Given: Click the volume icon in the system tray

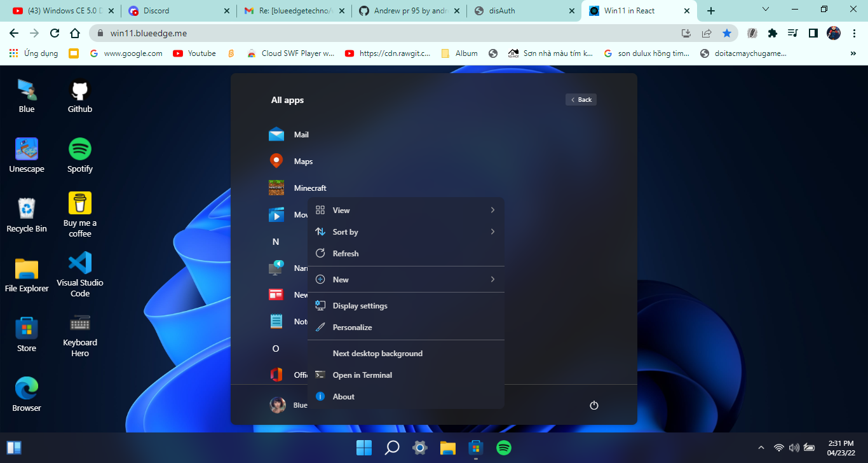Looking at the screenshot, I should [x=794, y=448].
